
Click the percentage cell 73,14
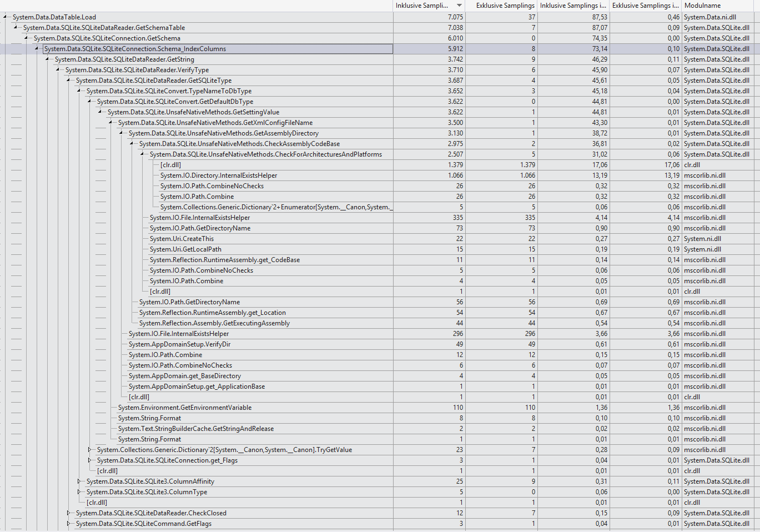click(x=600, y=49)
